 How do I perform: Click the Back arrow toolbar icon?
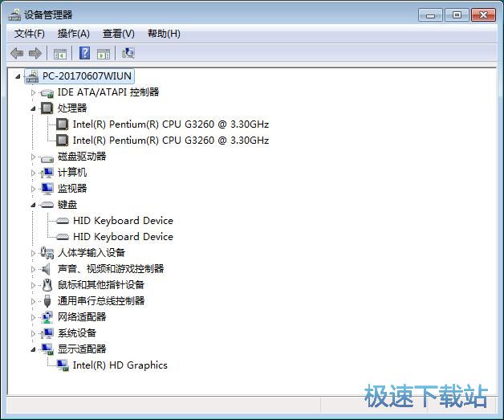pos(17,53)
